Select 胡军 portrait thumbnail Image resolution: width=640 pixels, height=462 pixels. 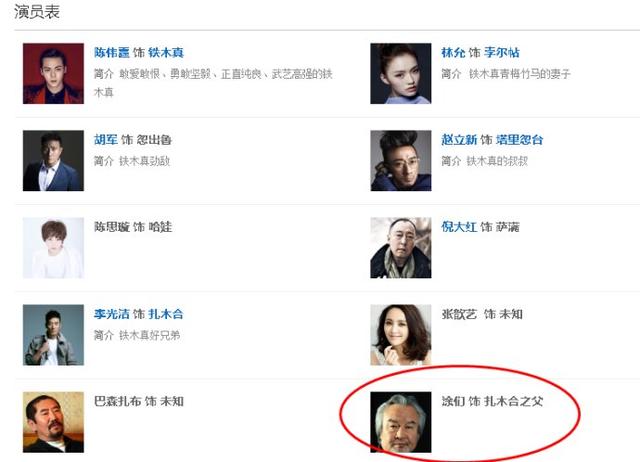[x=53, y=161]
